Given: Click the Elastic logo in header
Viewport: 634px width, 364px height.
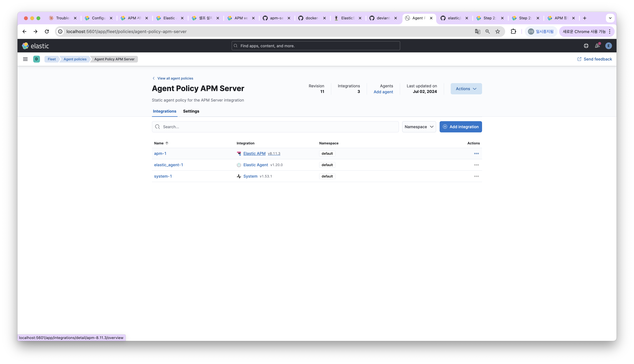Looking at the screenshot, I should pyautogui.click(x=36, y=46).
